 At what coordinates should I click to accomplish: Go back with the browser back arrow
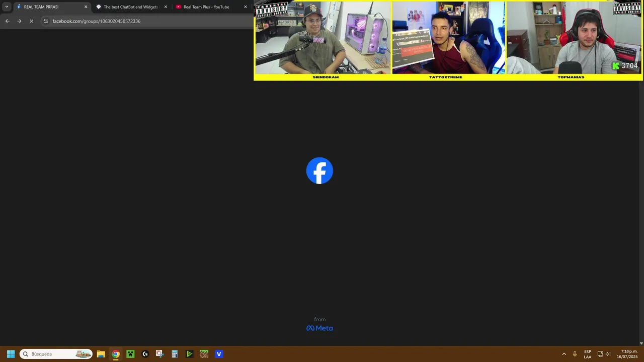(7, 21)
